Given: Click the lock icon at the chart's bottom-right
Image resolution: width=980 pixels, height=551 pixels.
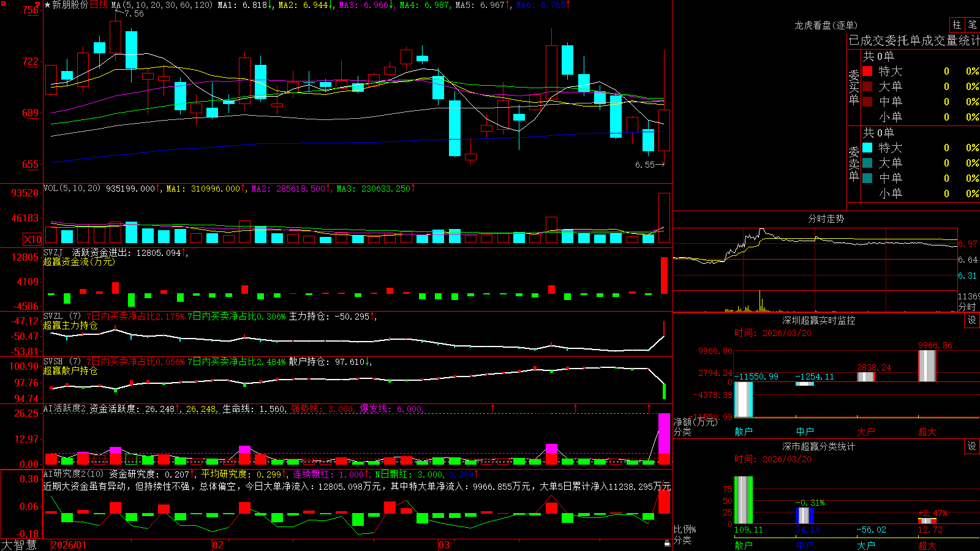Looking at the screenshot, I should pos(667,544).
